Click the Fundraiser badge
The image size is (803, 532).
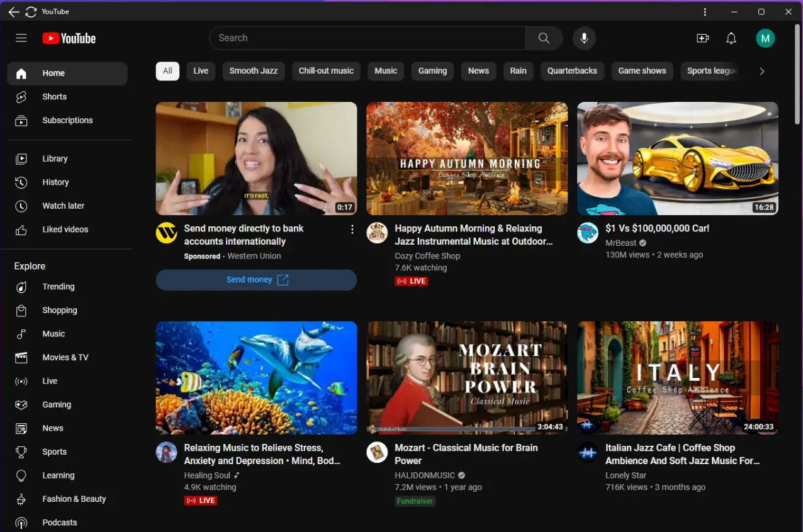tap(415, 501)
